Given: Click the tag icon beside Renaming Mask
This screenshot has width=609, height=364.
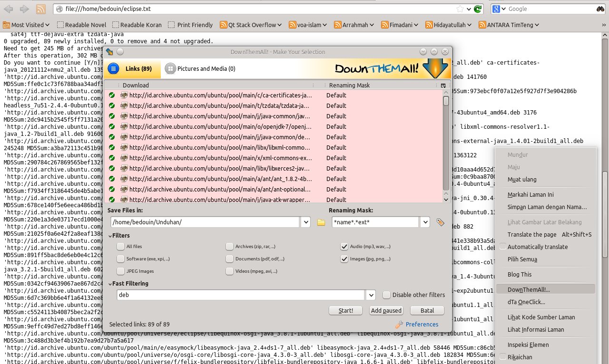Looking at the screenshot, I should click(x=440, y=222).
